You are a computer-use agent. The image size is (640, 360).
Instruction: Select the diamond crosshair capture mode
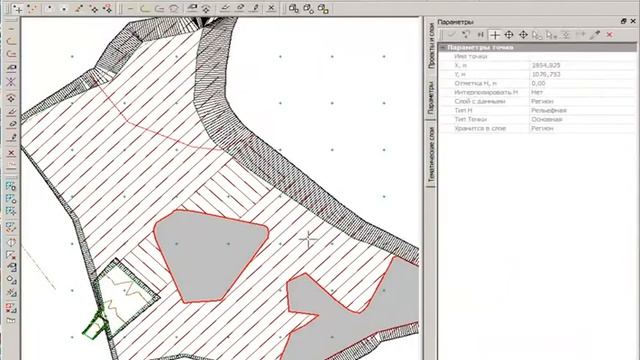tap(523, 35)
